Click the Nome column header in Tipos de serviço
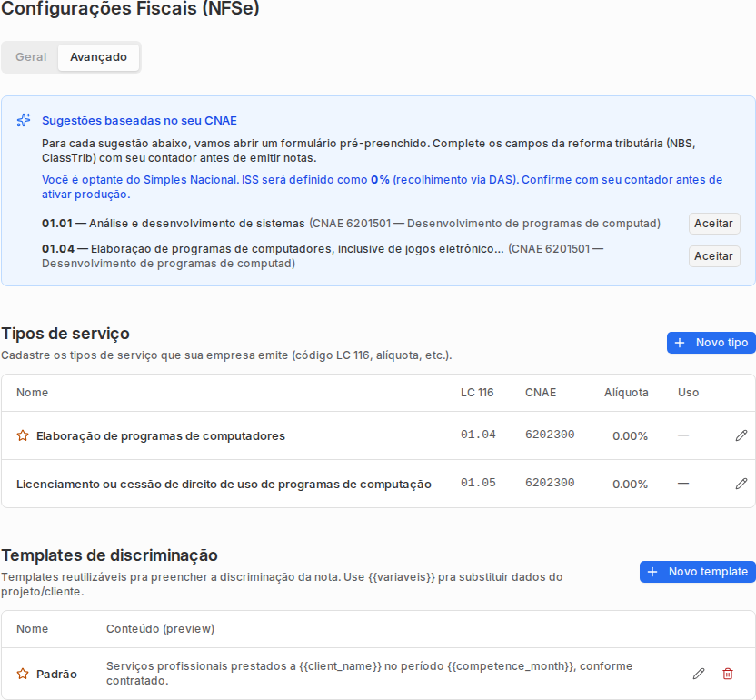 coord(33,392)
